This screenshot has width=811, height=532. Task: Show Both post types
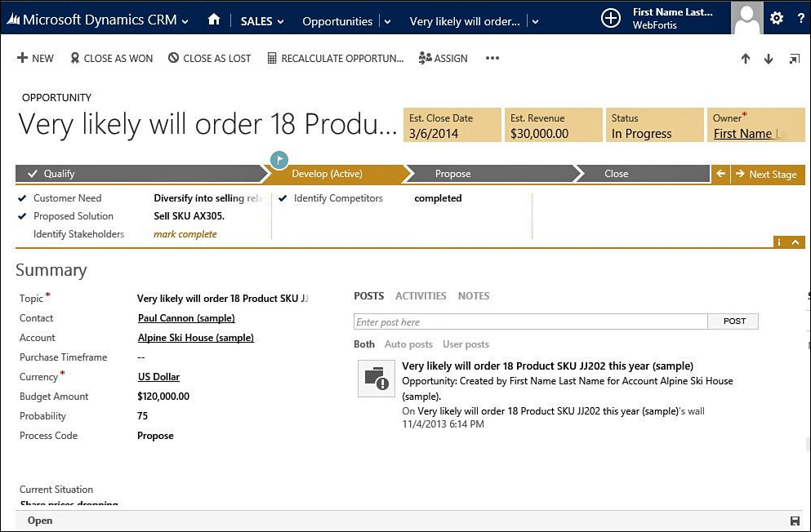coord(364,344)
